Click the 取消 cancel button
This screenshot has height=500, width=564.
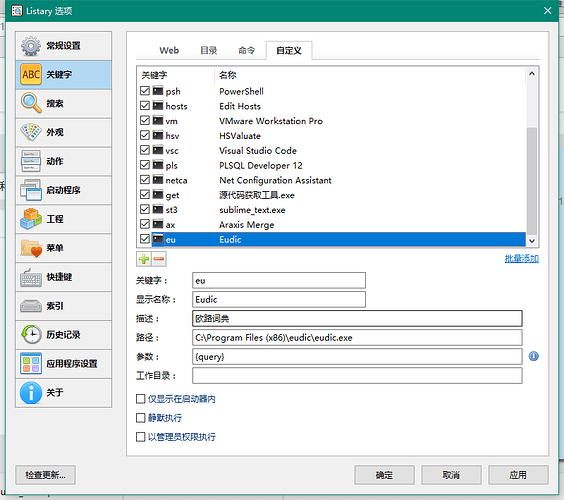coord(451,475)
